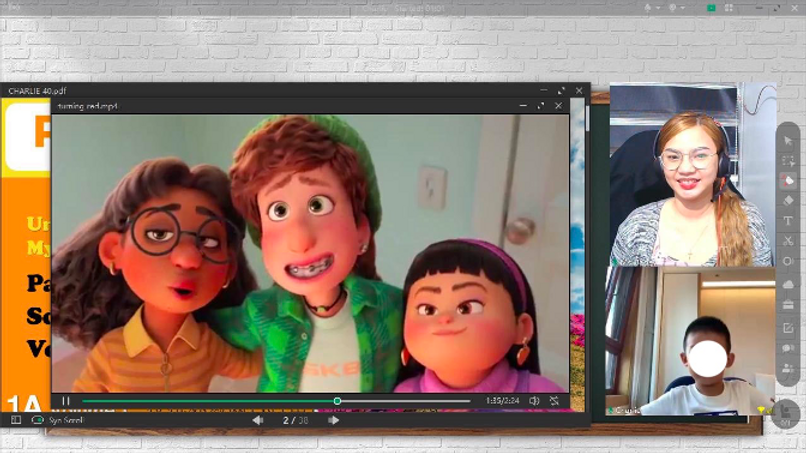This screenshot has height=453, width=806.
Task: Go to the previous PDF page
Action: (258, 421)
